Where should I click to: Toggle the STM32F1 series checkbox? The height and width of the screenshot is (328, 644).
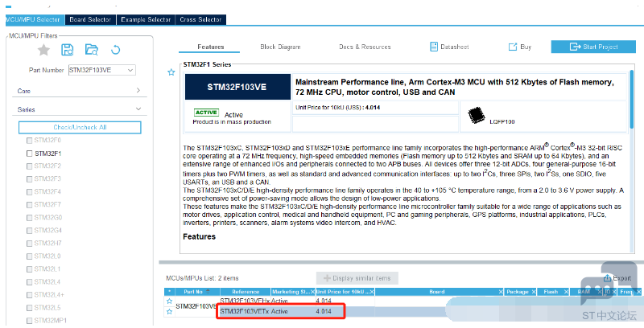pos(29,154)
